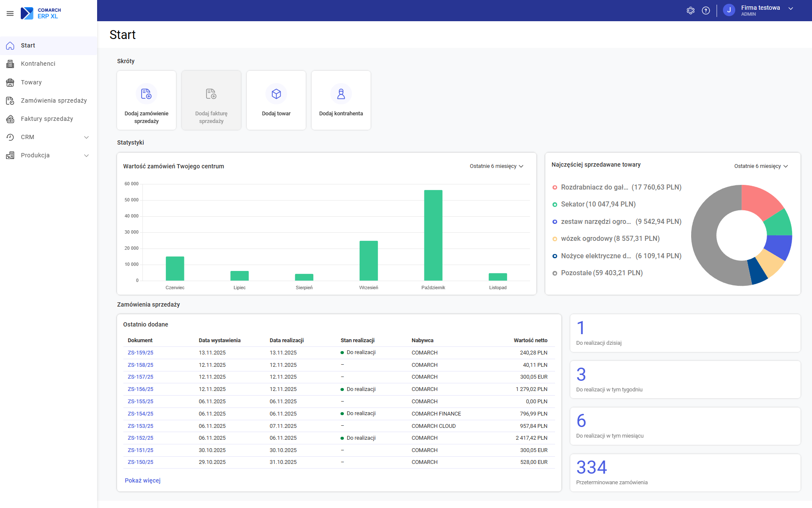Open Kontrahenci from the sidebar menu
Image resolution: width=812 pixels, height=508 pixels.
pyautogui.click(x=38, y=64)
